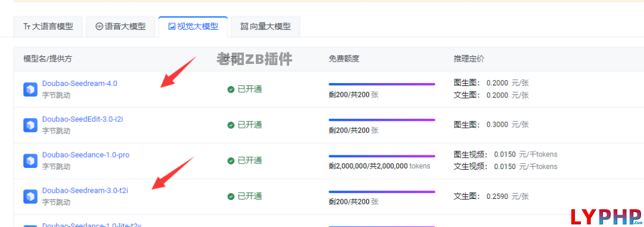Click the image icon on 视觉大模型 tab
The width and height of the screenshot is (644, 227).
[172, 27]
